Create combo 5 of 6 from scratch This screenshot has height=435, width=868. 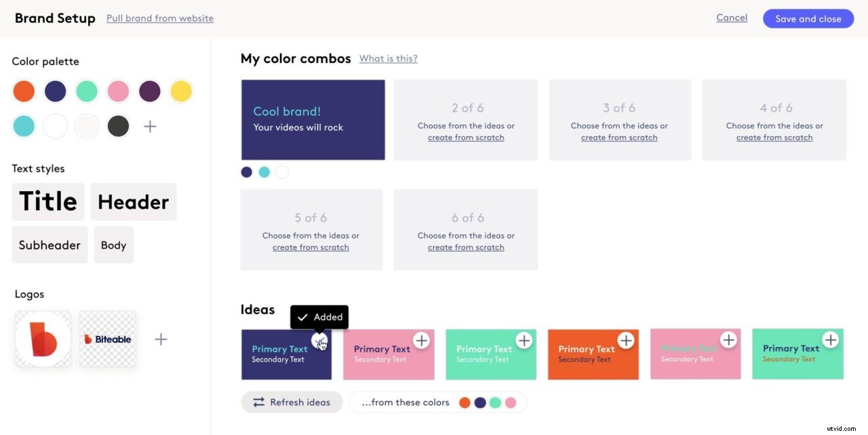click(311, 247)
